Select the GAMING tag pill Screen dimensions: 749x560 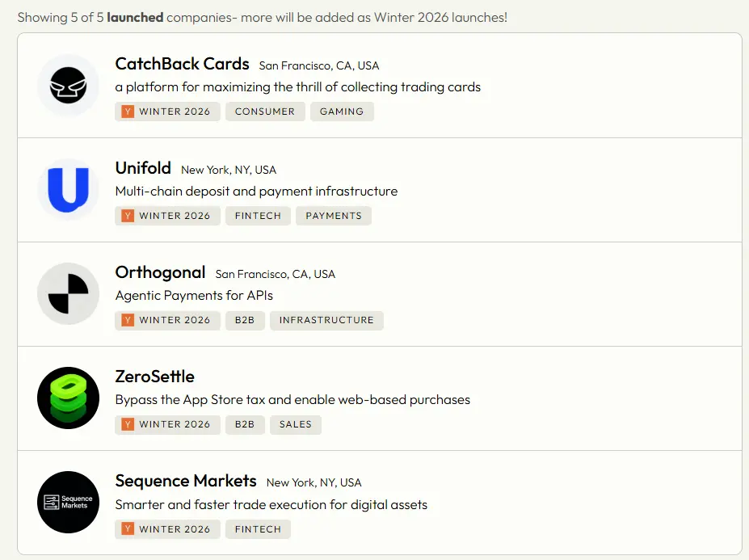pyautogui.click(x=342, y=112)
